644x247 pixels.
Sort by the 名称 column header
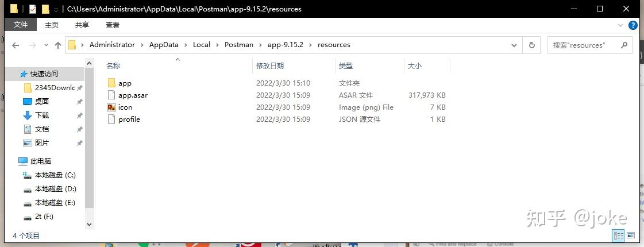click(x=113, y=65)
